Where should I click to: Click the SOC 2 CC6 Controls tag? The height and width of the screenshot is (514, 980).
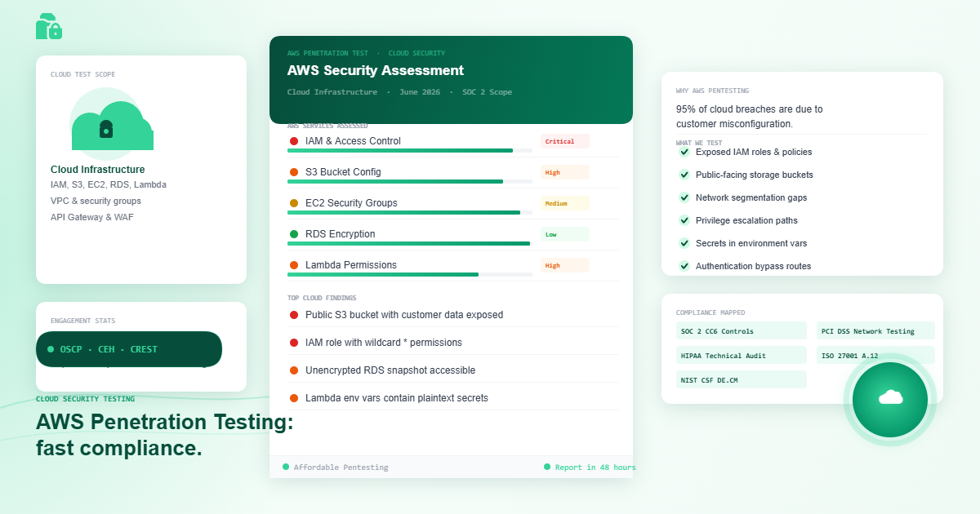tap(742, 330)
